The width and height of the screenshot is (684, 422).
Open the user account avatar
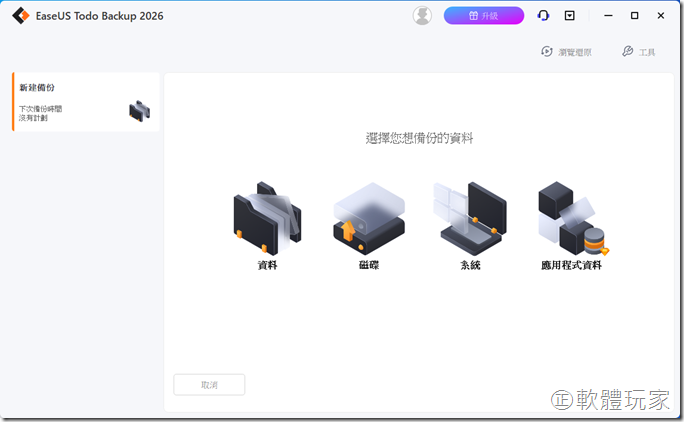(x=422, y=16)
